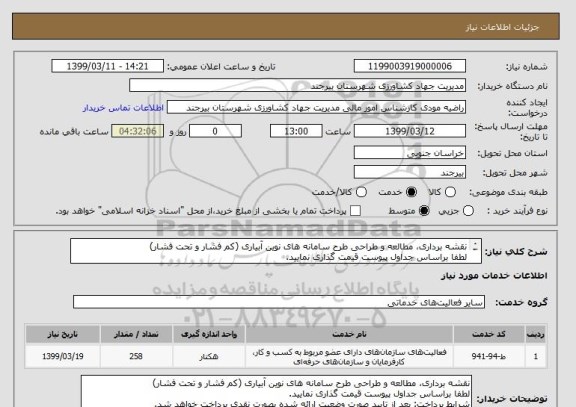Select the خدمت radio button

(411, 192)
